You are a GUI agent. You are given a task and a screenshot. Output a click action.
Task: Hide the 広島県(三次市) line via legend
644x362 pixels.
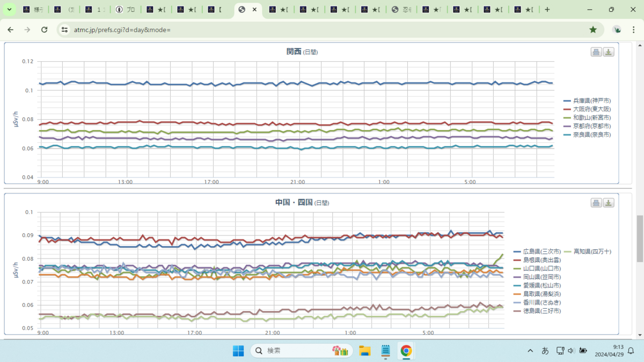coord(537,251)
